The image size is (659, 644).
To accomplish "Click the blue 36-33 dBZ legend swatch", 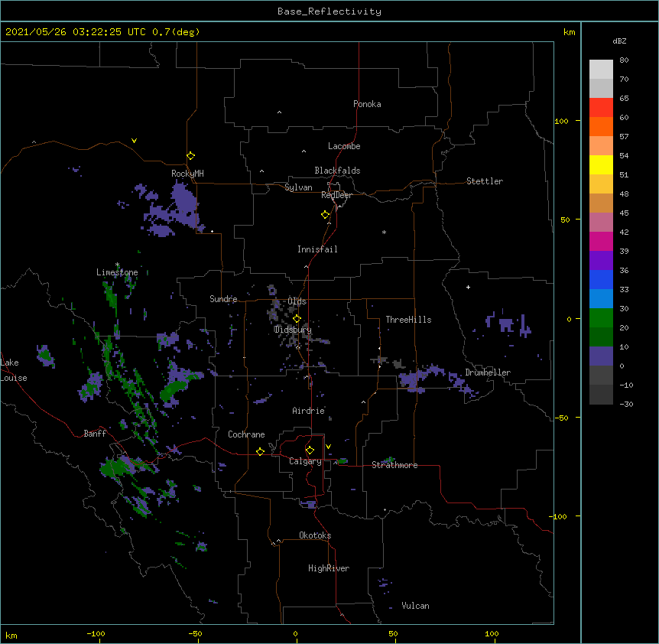I will 601,280.
